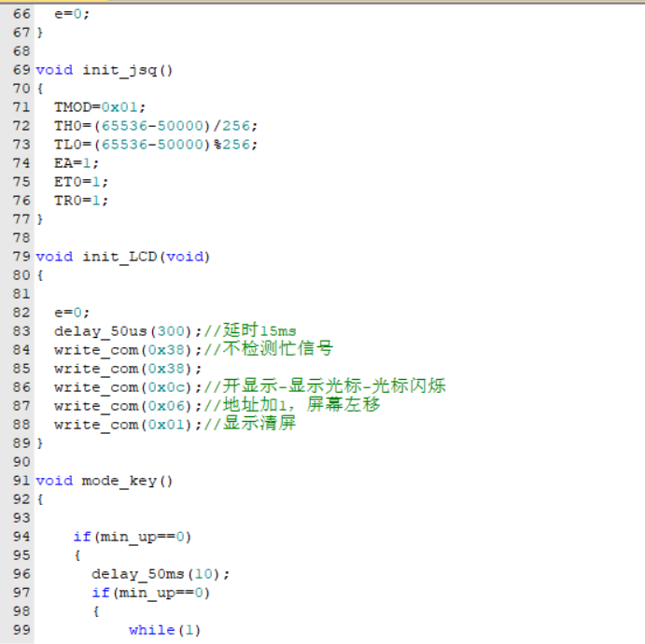The width and height of the screenshot is (645, 644).
Task: Click the opening brace on line 95
Action: click(77, 555)
